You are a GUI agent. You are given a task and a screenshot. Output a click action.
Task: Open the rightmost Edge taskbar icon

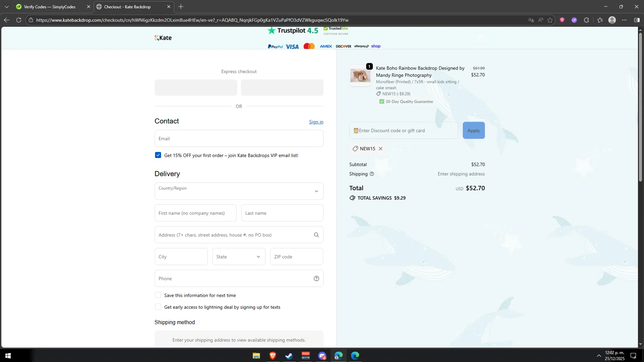click(x=355, y=356)
